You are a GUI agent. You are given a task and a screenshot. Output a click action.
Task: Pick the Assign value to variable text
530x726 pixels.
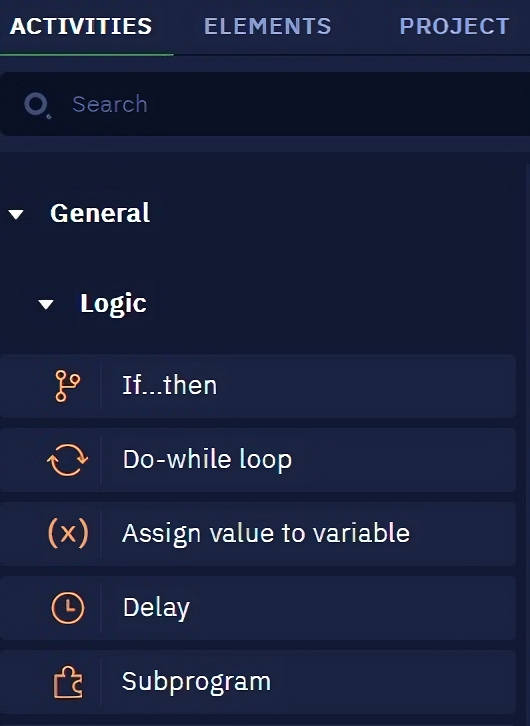[266, 533]
